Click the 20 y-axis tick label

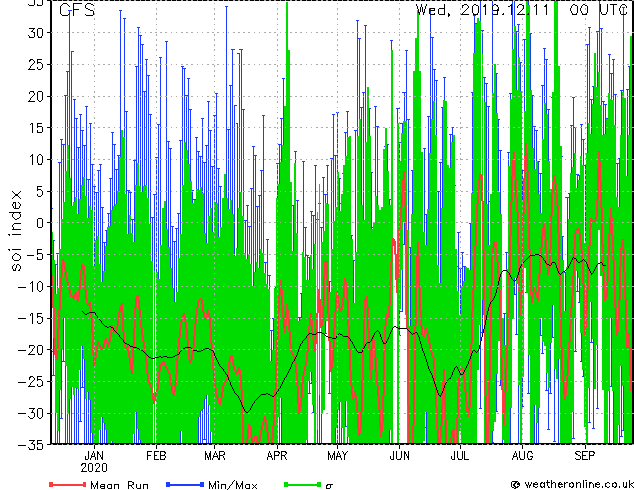click(36, 96)
